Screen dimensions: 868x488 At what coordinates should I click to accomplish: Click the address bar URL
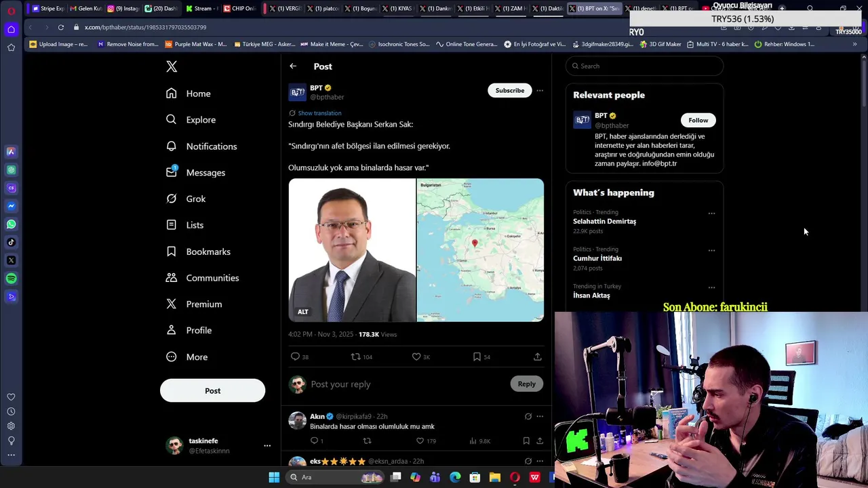(x=145, y=27)
